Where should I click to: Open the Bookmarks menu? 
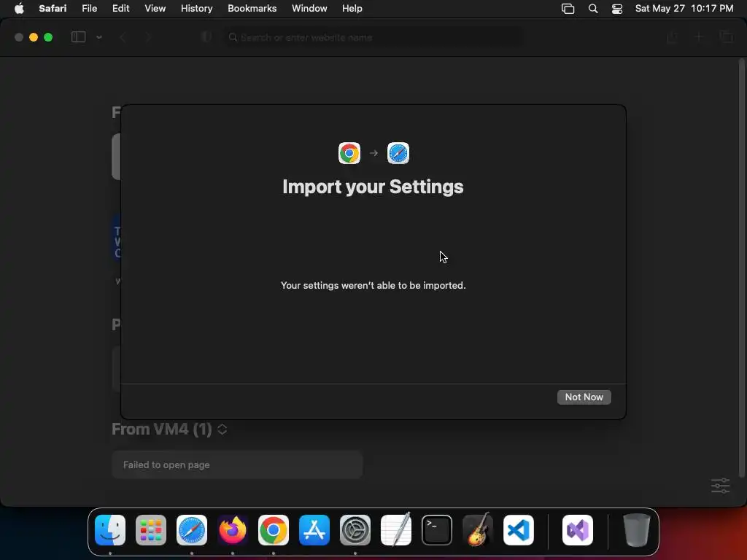tap(252, 9)
